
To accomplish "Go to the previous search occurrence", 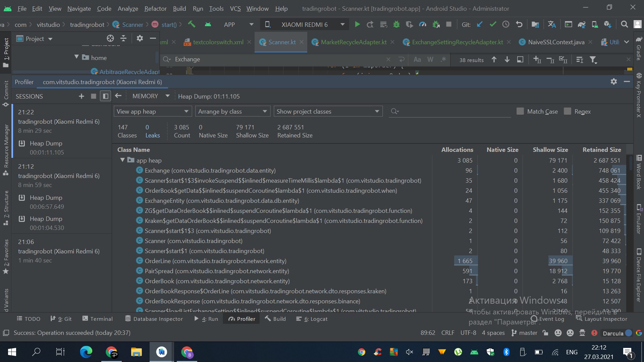I will click(x=494, y=60).
